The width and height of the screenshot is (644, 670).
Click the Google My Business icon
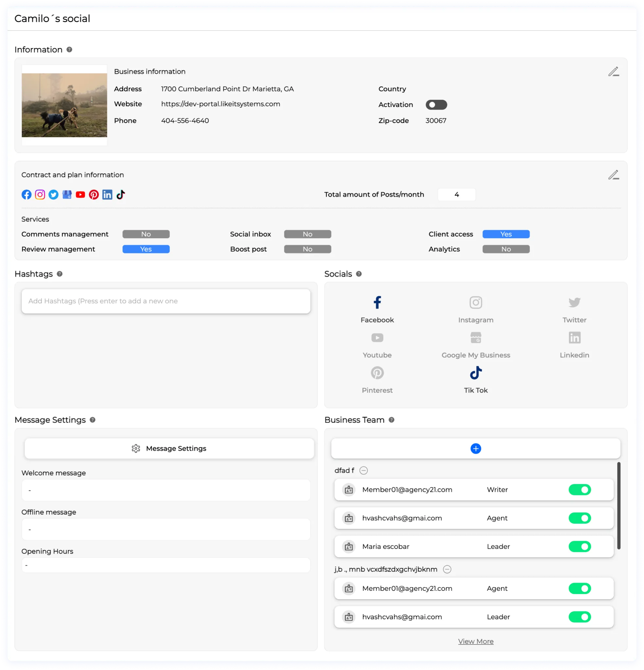(x=475, y=338)
